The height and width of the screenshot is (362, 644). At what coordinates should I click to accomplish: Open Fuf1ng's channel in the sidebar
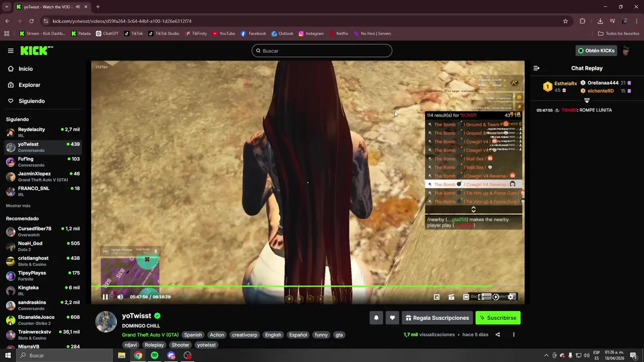(x=42, y=162)
